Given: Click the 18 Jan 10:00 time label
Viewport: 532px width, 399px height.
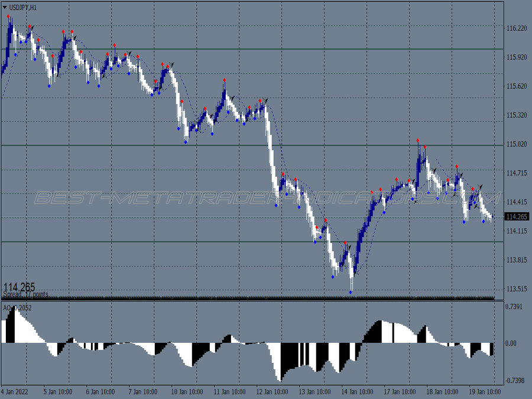Looking at the screenshot, I should click(442, 392).
